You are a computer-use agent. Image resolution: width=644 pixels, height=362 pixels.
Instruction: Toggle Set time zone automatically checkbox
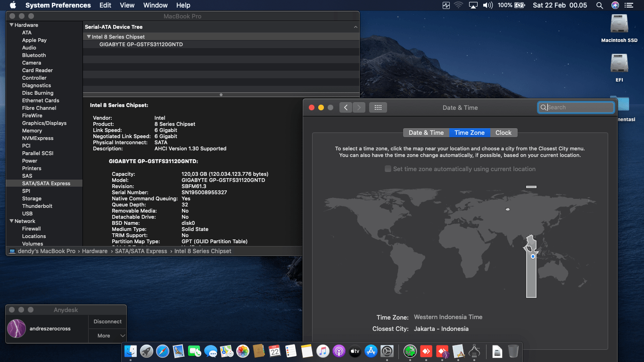pyautogui.click(x=388, y=169)
